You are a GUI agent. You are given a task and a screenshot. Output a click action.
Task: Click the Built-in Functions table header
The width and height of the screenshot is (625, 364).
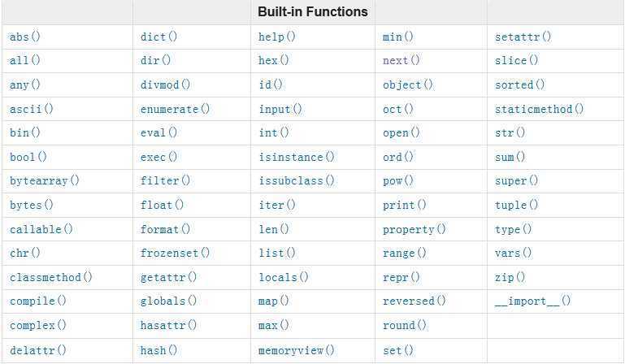pos(312,12)
